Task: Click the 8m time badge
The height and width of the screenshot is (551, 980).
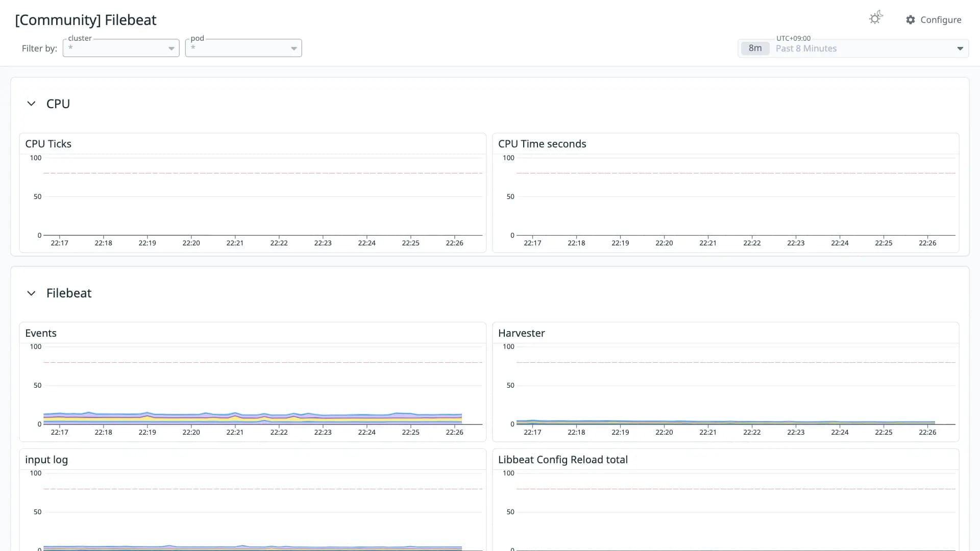Action: click(755, 48)
